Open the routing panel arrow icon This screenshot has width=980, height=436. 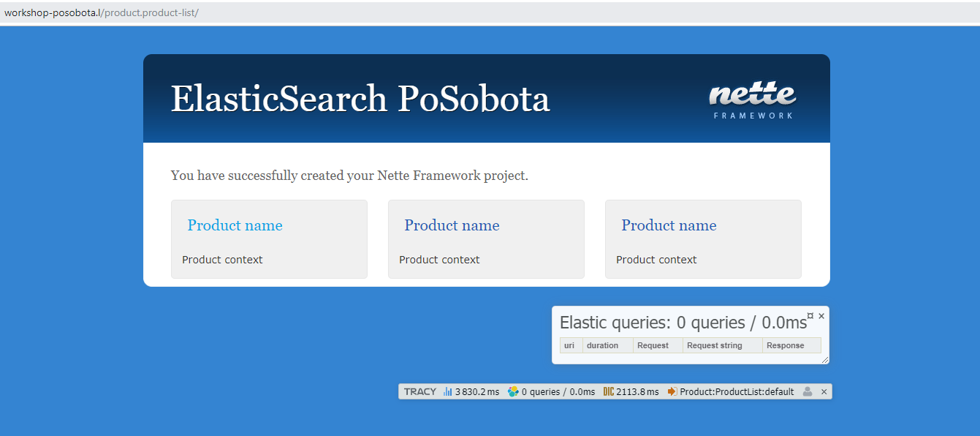672,391
